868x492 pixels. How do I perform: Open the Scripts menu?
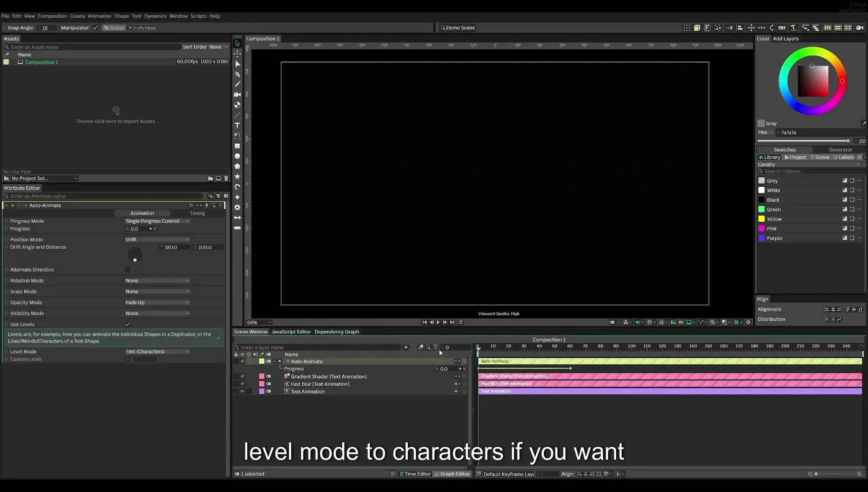[198, 16]
